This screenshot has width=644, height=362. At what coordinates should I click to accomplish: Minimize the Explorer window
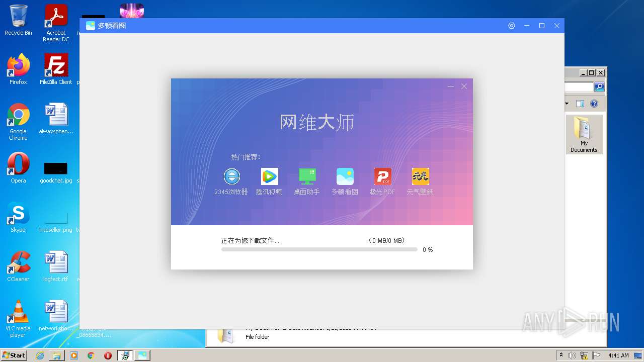(583, 72)
